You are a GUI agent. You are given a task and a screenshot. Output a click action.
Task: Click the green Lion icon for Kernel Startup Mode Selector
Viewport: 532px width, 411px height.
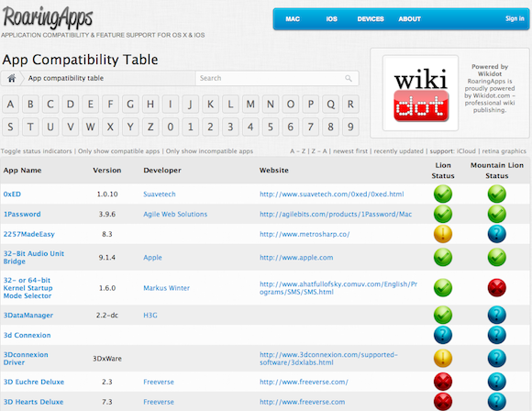[x=443, y=288]
